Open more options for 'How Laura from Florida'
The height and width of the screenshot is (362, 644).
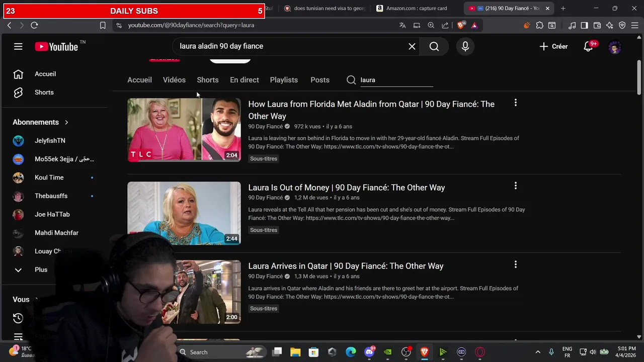pyautogui.click(x=515, y=103)
